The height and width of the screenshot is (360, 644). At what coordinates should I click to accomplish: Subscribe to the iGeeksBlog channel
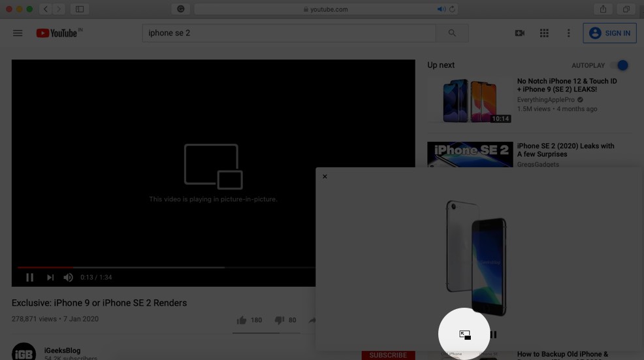(x=388, y=355)
